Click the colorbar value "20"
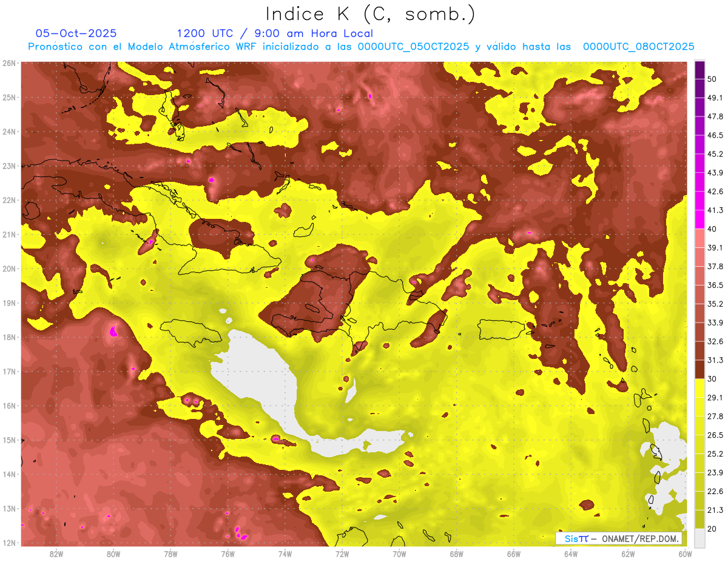This screenshot has width=728, height=562. [712, 529]
